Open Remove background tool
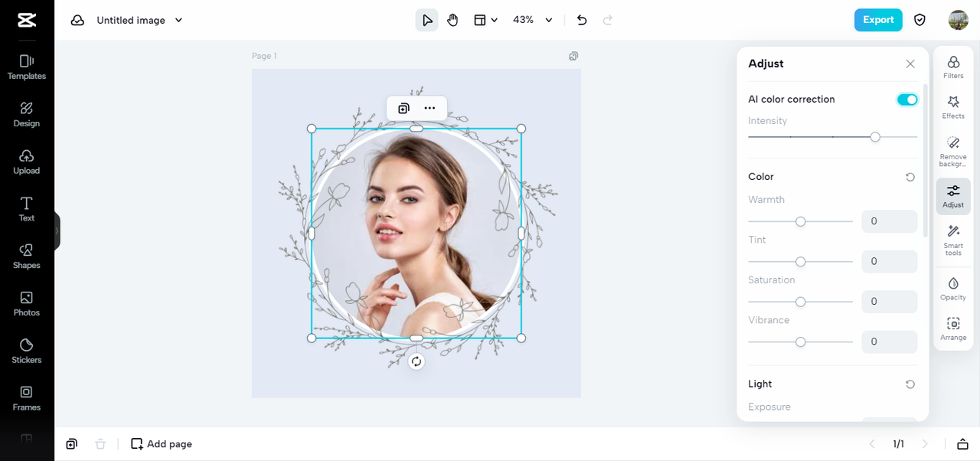Screen dimensions: 980x461 [x=953, y=152]
